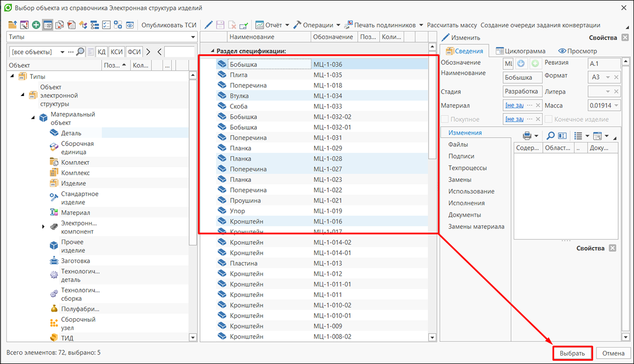Open the Файлы section
This screenshot has height=364, width=634.
[x=458, y=145]
